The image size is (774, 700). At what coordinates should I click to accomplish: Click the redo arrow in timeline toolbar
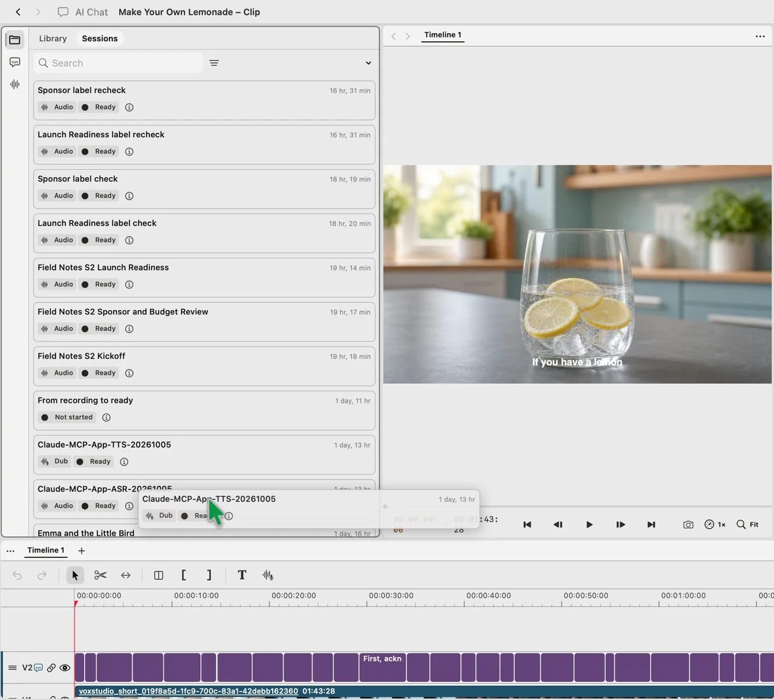(42, 575)
